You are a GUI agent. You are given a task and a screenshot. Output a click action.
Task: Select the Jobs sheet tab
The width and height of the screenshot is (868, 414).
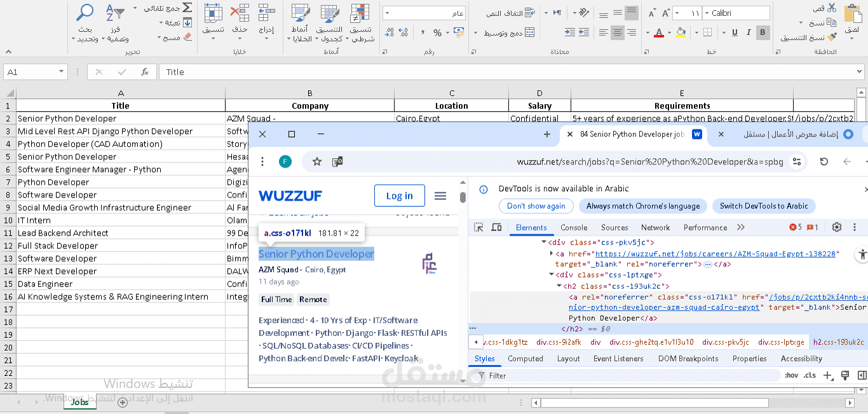[79, 402]
